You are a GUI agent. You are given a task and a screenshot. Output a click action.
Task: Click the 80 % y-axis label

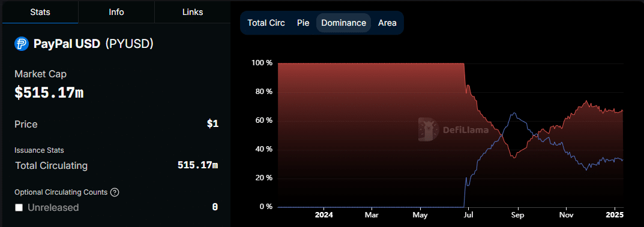tap(263, 92)
